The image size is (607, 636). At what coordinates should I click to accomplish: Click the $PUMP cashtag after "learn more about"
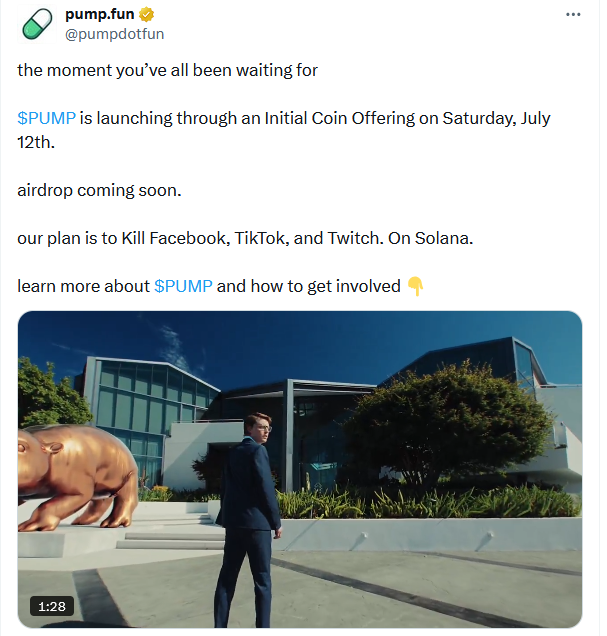click(x=183, y=286)
